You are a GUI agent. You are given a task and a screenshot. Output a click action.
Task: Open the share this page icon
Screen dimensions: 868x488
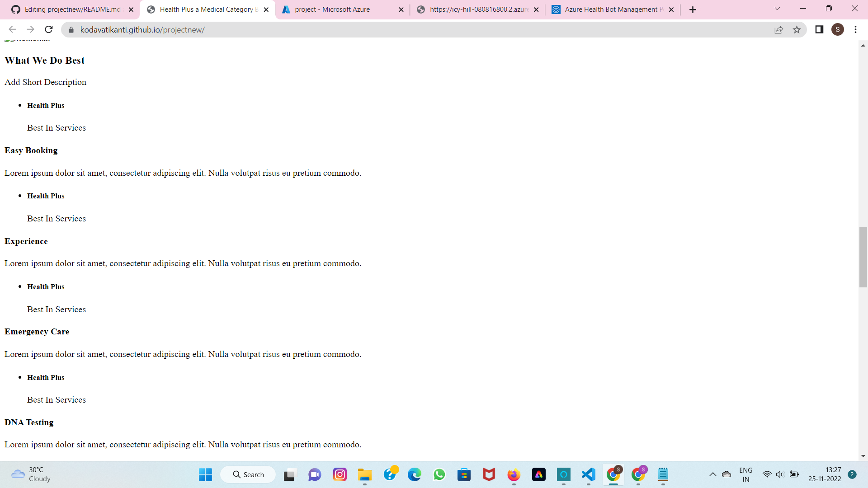(778, 30)
